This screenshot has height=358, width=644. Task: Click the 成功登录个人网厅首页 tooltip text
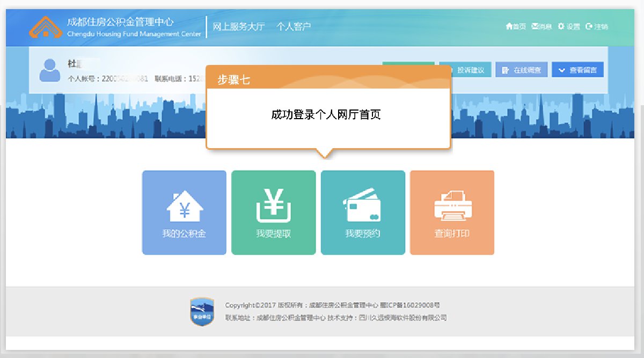[x=326, y=115]
